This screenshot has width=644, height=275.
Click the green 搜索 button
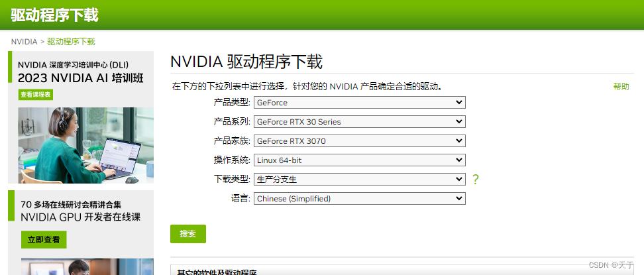point(188,234)
